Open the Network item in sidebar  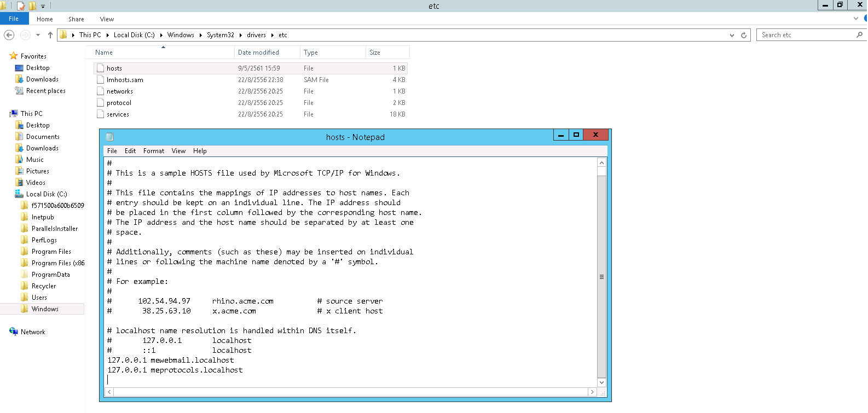pyautogui.click(x=33, y=332)
